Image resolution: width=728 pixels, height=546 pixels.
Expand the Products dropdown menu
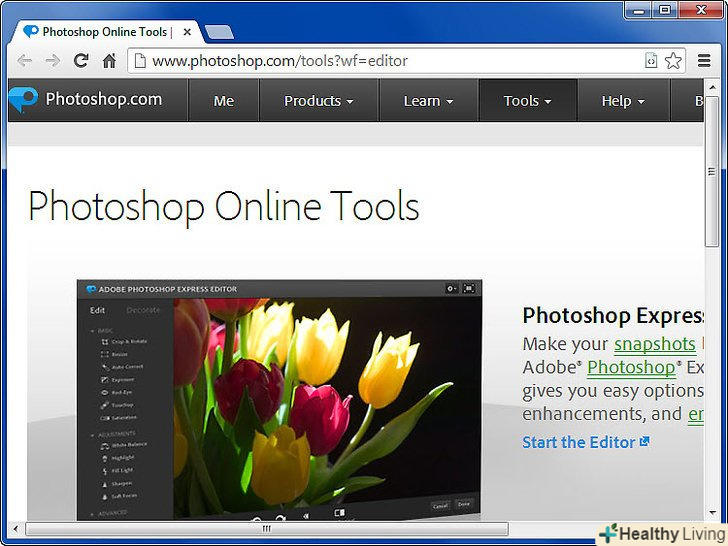[319, 100]
